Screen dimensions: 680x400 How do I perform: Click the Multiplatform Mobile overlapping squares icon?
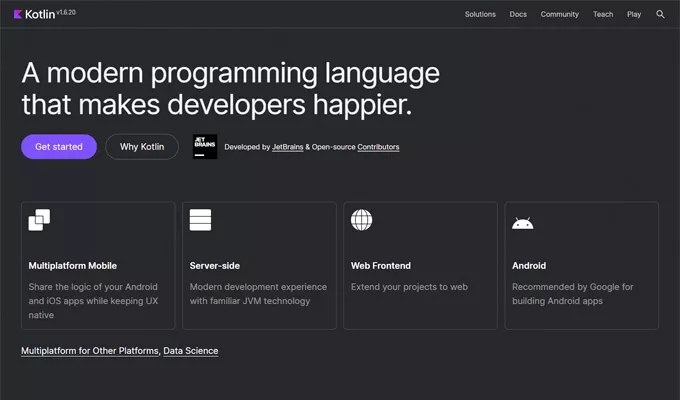39,220
